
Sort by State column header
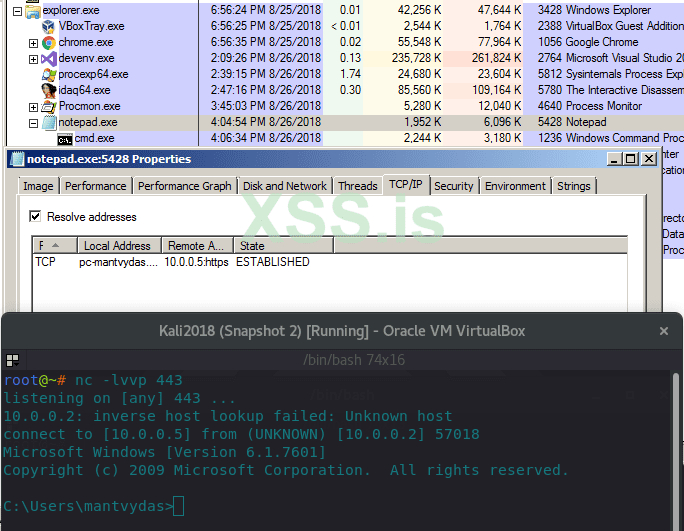(x=284, y=246)
